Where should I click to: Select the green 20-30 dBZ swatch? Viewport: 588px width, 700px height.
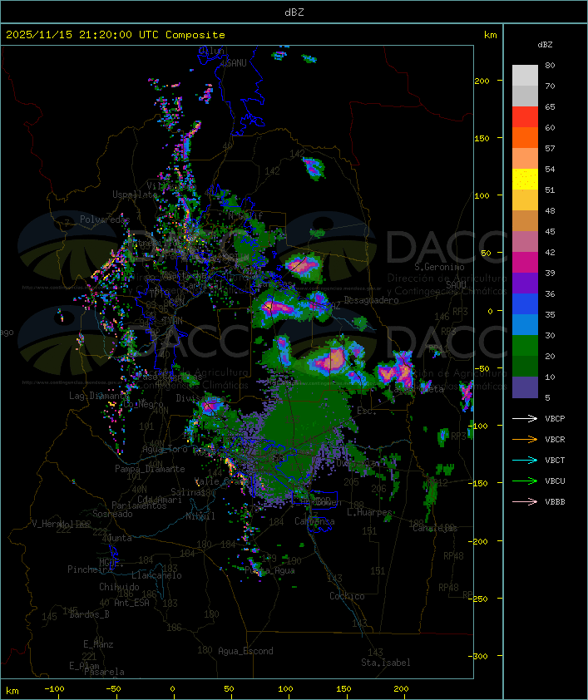pos(525,345)
